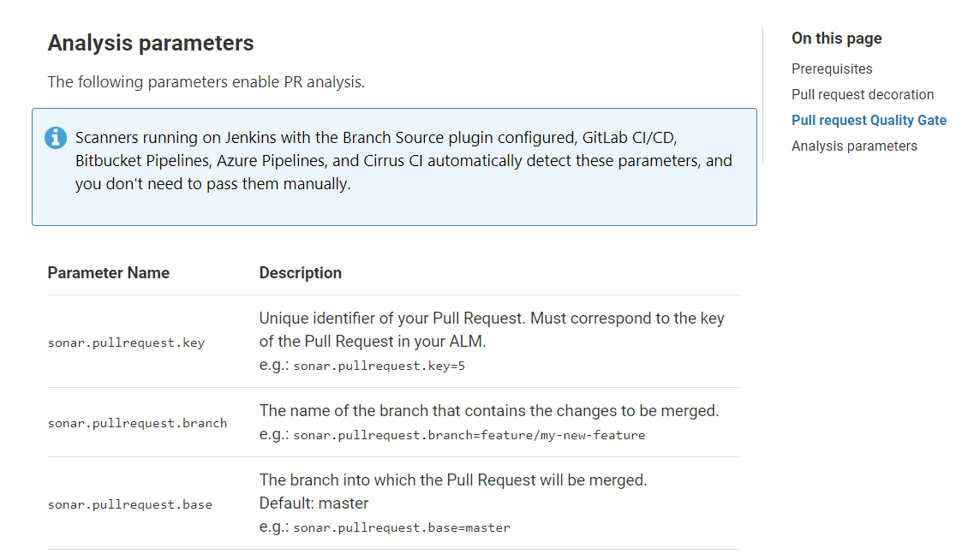Go to the Prerequisites section link
Viewport: 974px width, 560px height.
tap(832, 69)
